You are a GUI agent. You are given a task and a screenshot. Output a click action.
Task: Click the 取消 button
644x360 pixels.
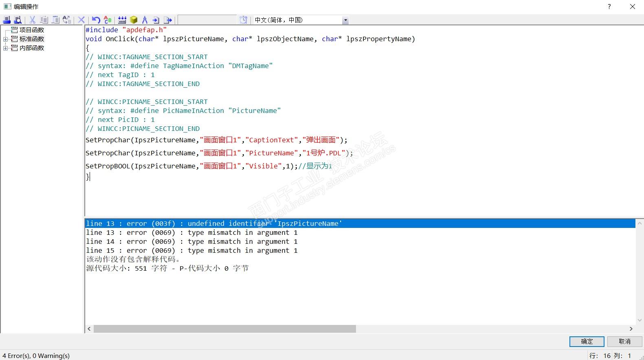point(625,342)
